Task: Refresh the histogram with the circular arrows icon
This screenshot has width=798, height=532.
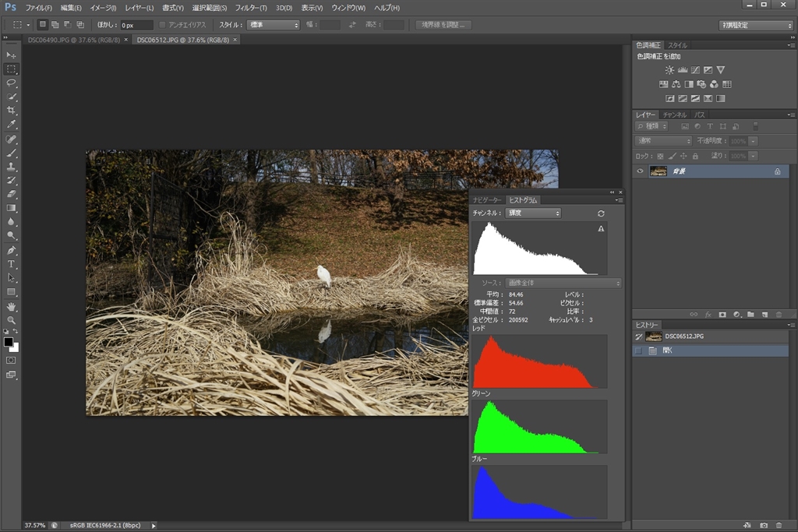Action: coord(601,213)
